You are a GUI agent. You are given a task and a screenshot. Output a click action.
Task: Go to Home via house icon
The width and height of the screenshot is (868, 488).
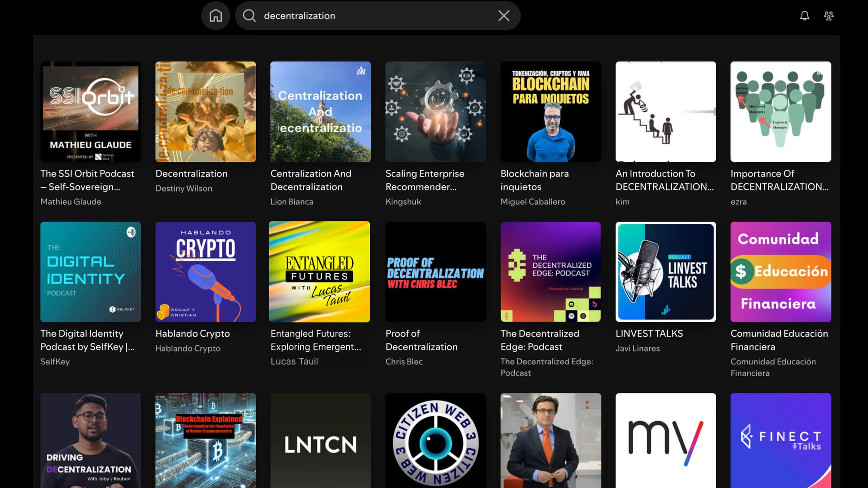pos(216,16)
